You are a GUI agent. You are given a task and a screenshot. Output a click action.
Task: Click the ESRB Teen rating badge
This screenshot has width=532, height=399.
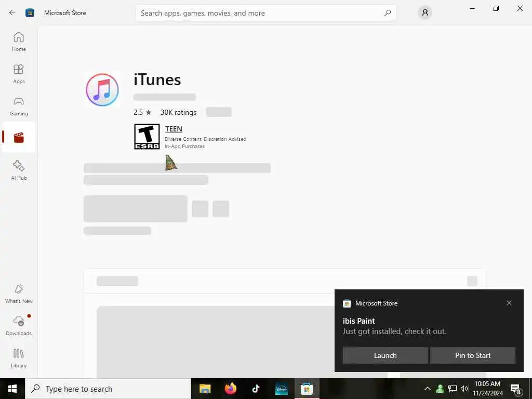coord(147,137)
